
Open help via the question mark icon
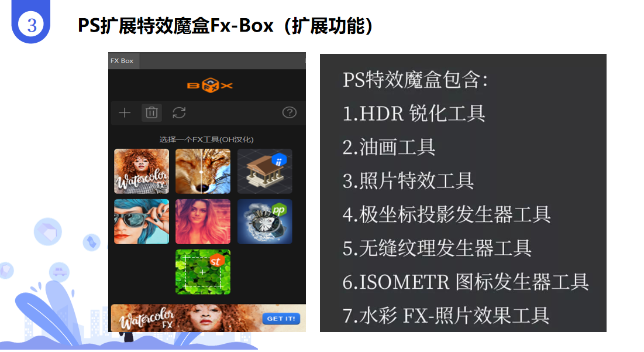click(290, 112)
